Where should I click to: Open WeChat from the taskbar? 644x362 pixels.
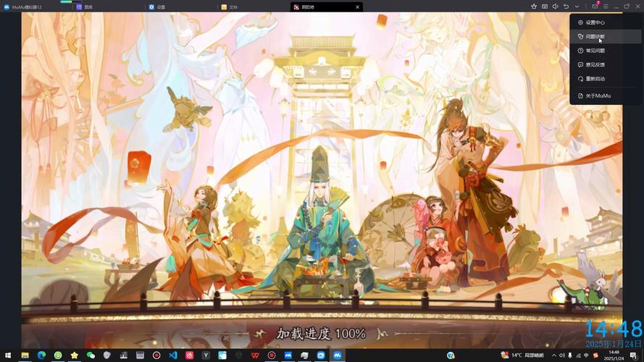[91, 355]
